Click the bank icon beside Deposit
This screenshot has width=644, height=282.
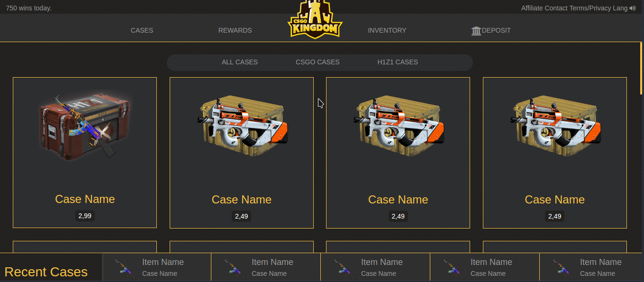(476, 31)
